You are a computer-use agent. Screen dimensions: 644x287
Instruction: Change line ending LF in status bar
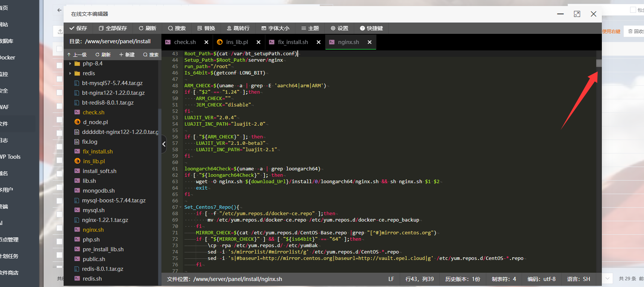point(391,279)
